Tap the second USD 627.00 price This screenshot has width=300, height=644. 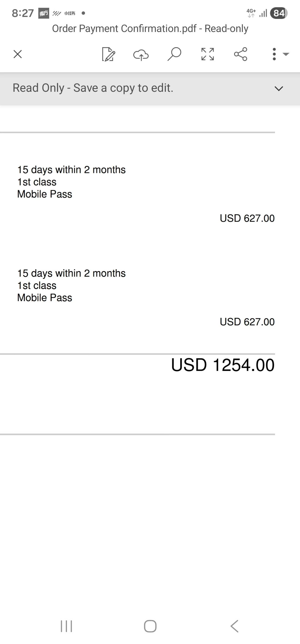247,322
